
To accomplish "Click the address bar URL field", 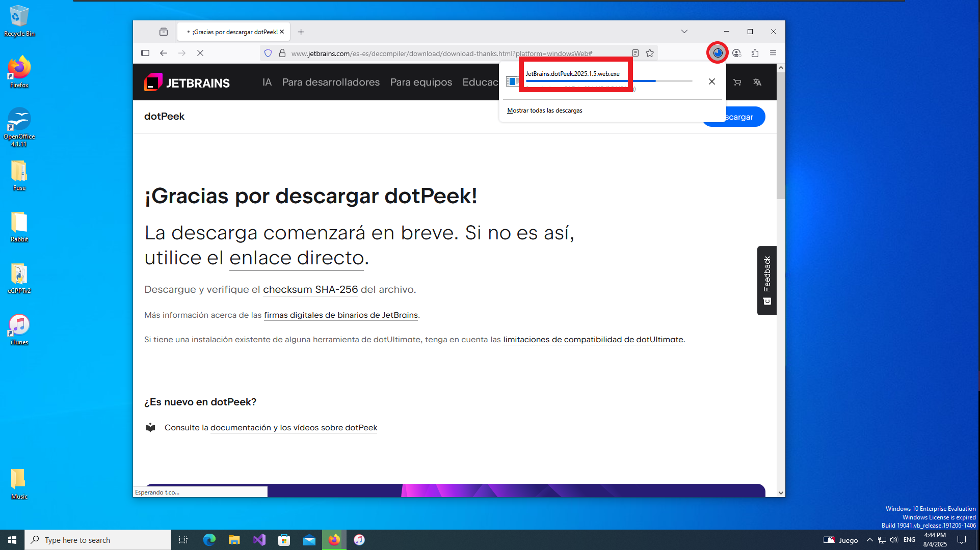I will click(442, 53).
